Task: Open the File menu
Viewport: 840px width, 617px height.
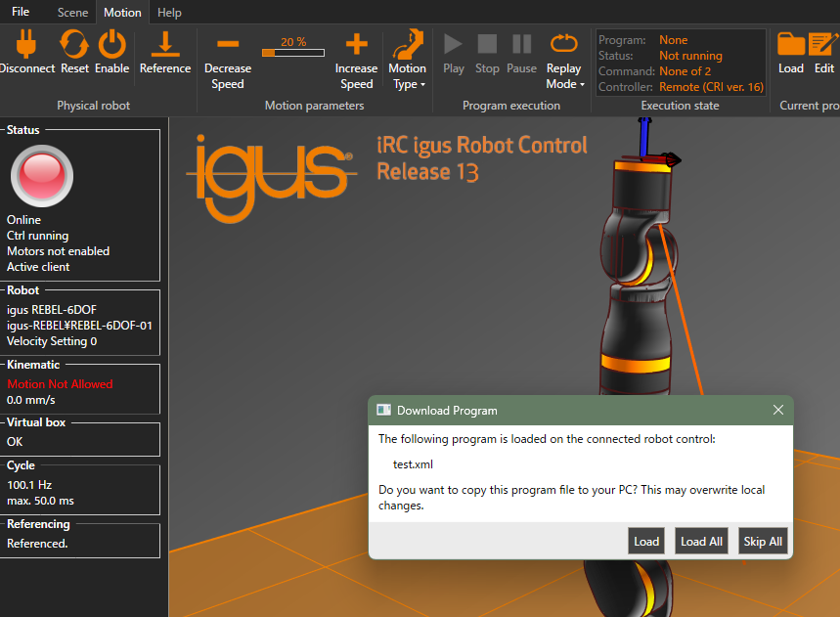Action: [x=20, y=12]
